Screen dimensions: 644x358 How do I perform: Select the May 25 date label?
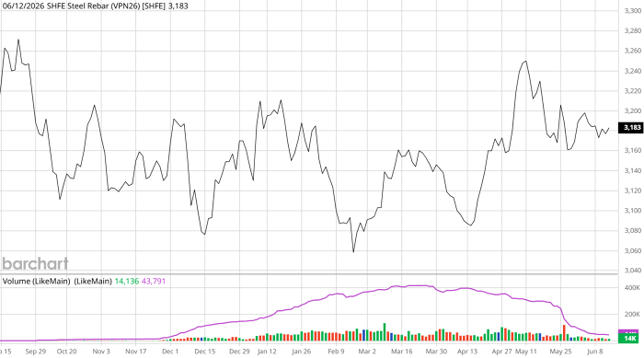pyautogui.click(x=560, y=352)
